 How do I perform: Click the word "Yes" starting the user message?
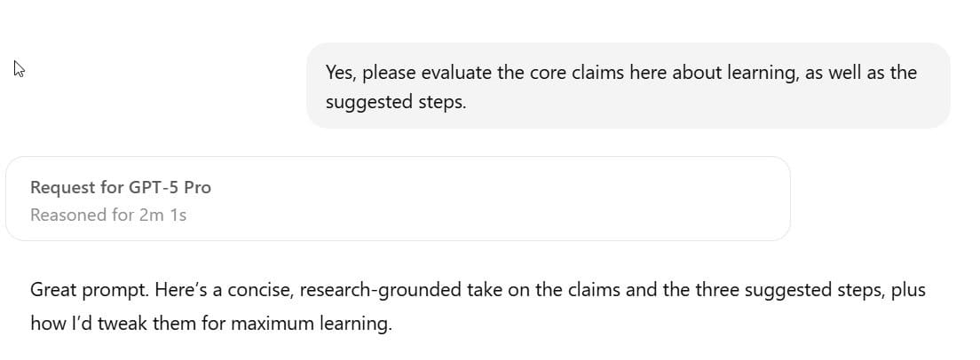(339, 72)
